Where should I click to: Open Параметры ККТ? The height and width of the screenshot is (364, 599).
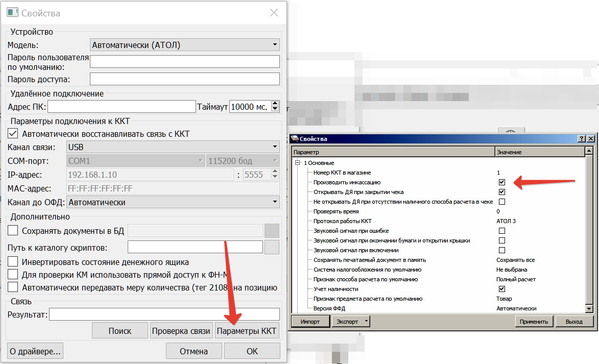[x=247, y=331]
